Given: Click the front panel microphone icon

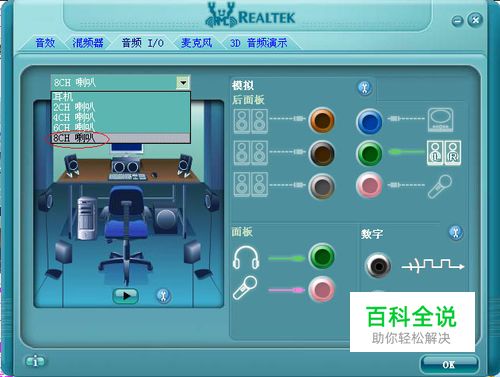Looking at the screenshot, I should 245,288.
